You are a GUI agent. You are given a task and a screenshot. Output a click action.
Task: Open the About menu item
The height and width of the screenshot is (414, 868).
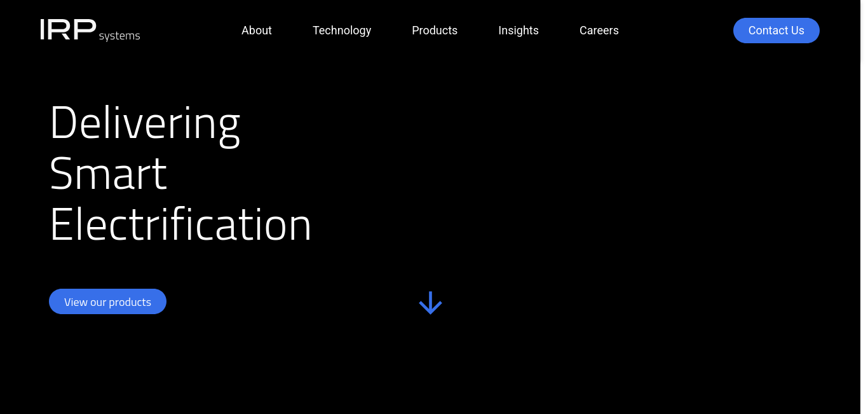(256, 31)
